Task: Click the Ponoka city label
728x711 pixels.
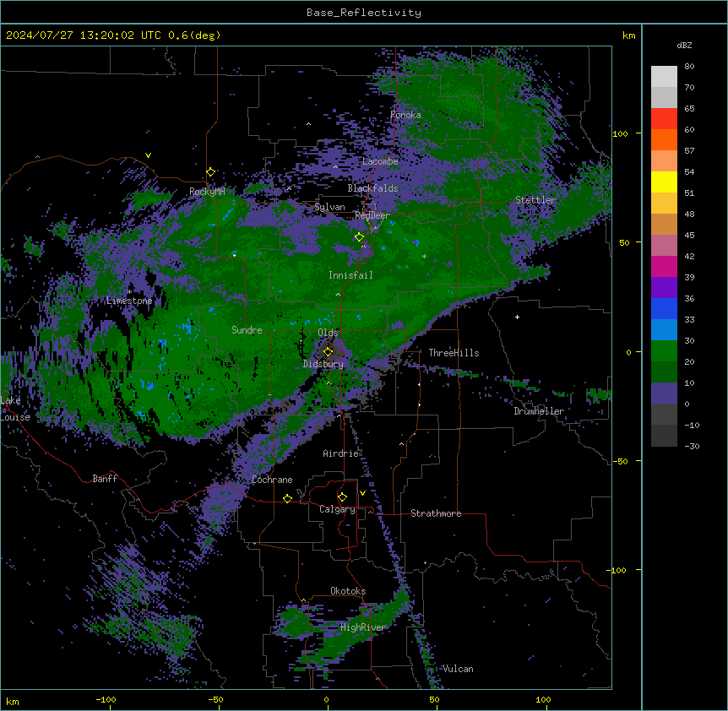Action: (x=405, y=115)
